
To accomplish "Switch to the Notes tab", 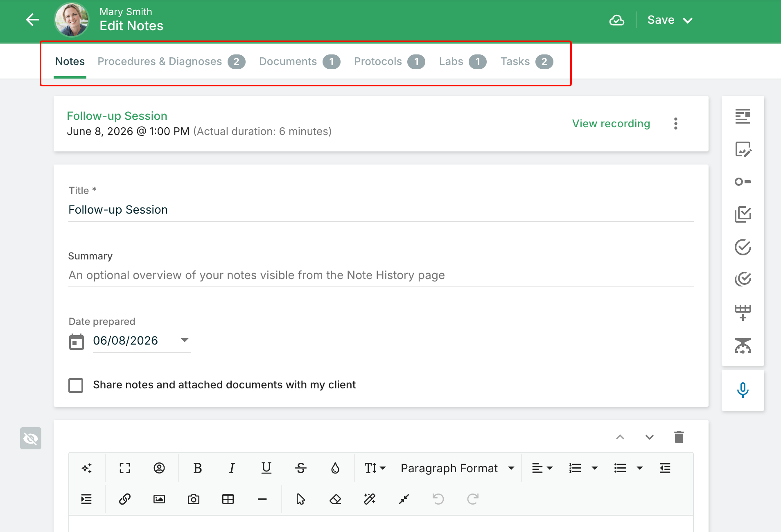I will point(70,61).
